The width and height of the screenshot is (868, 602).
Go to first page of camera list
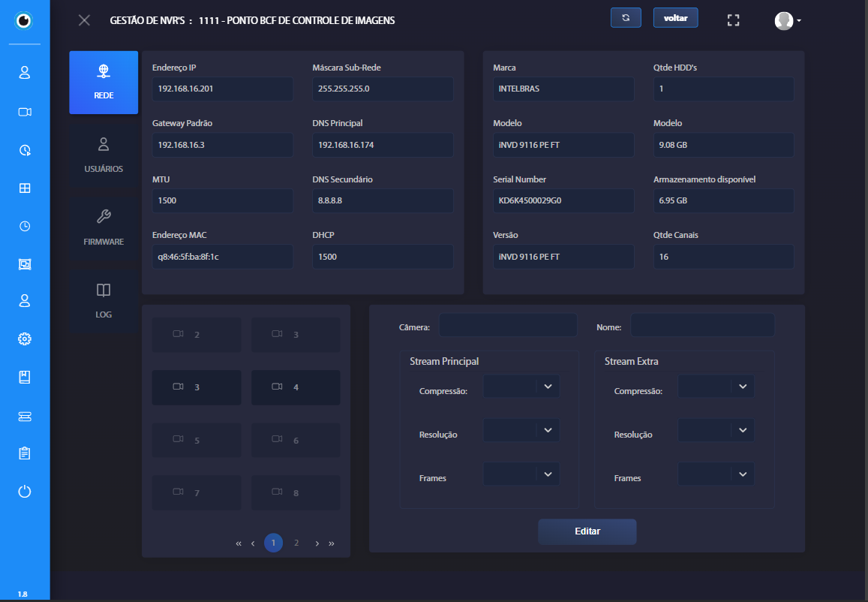(239, 543)
